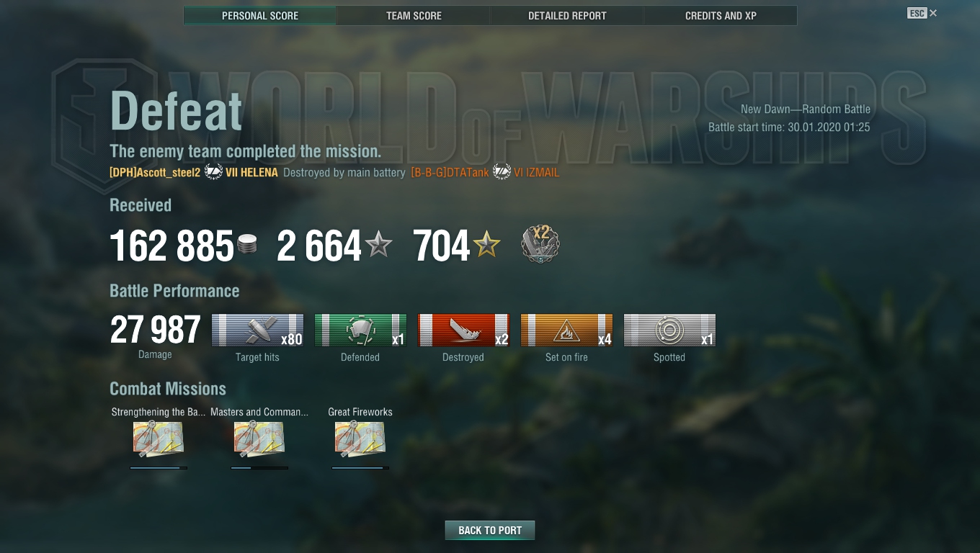
Task: Switch to the Team Score tab
Action: pyautogui.click(x=414, y=15)
